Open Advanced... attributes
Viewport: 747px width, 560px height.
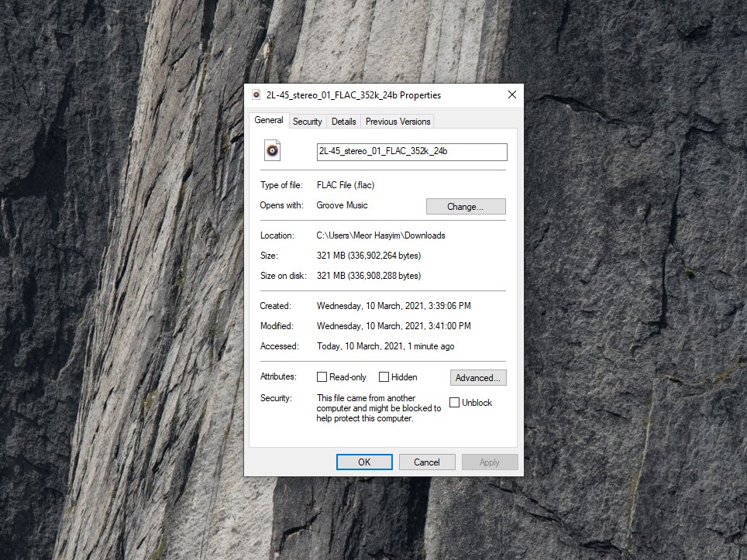pos(478,378)
